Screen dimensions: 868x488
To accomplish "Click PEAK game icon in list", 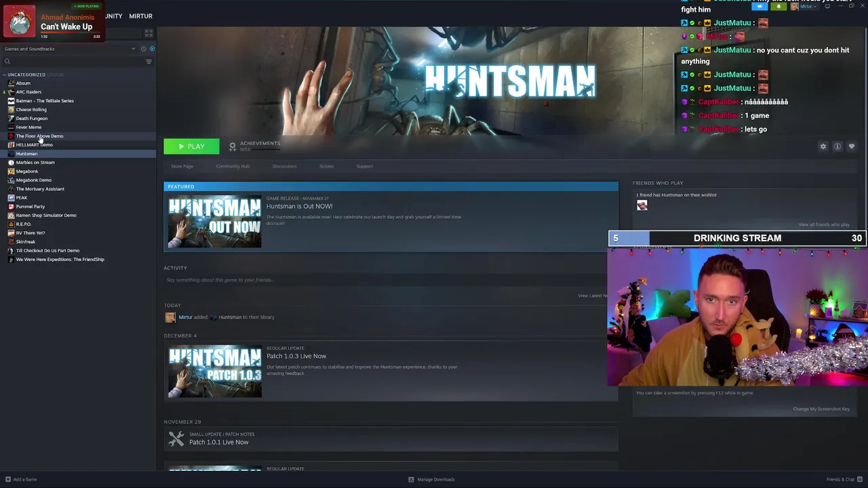I will point(11,198).
